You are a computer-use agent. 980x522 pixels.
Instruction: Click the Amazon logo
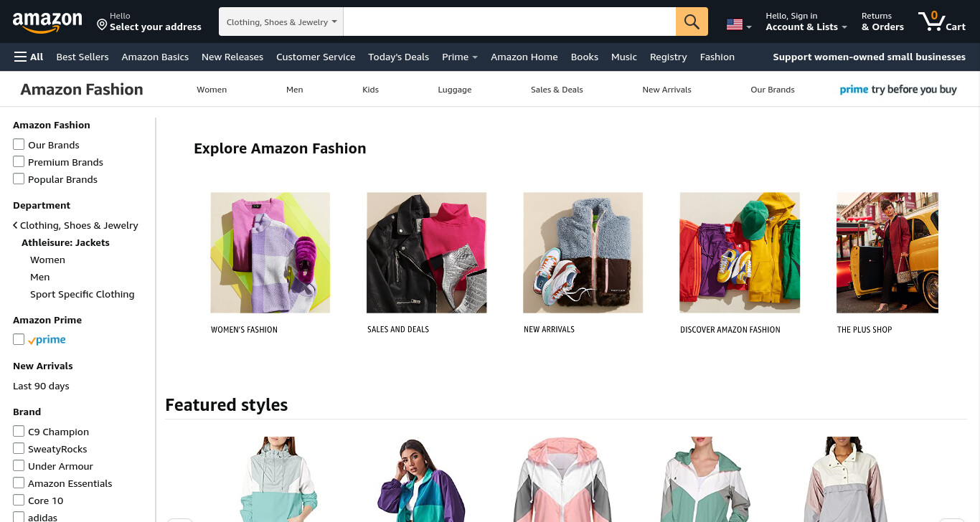pyautogui.click(x=47, y=22)
